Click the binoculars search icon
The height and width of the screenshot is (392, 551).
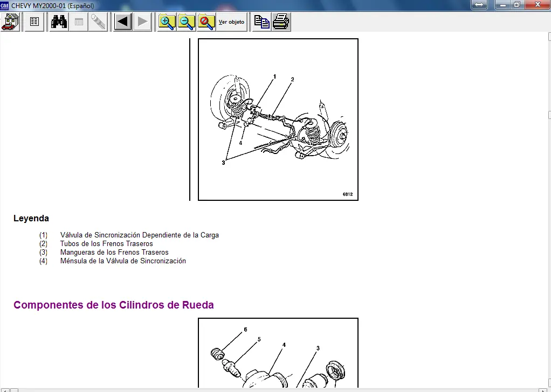59,22
